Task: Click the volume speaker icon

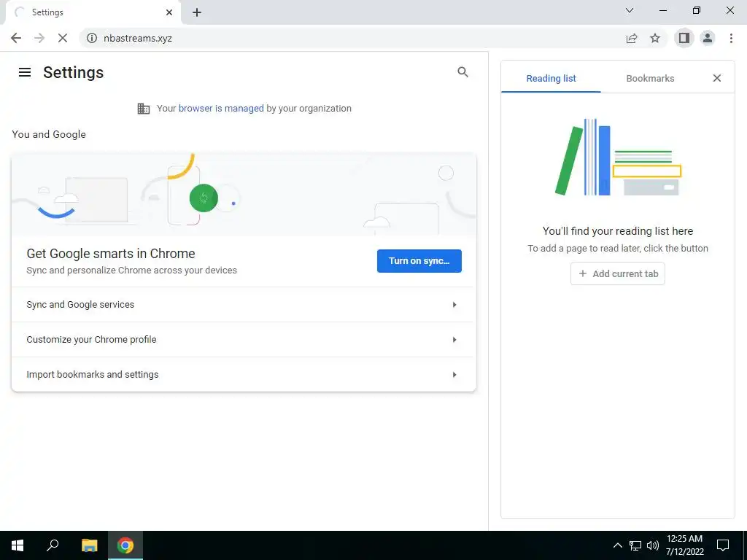Action: 653,545
